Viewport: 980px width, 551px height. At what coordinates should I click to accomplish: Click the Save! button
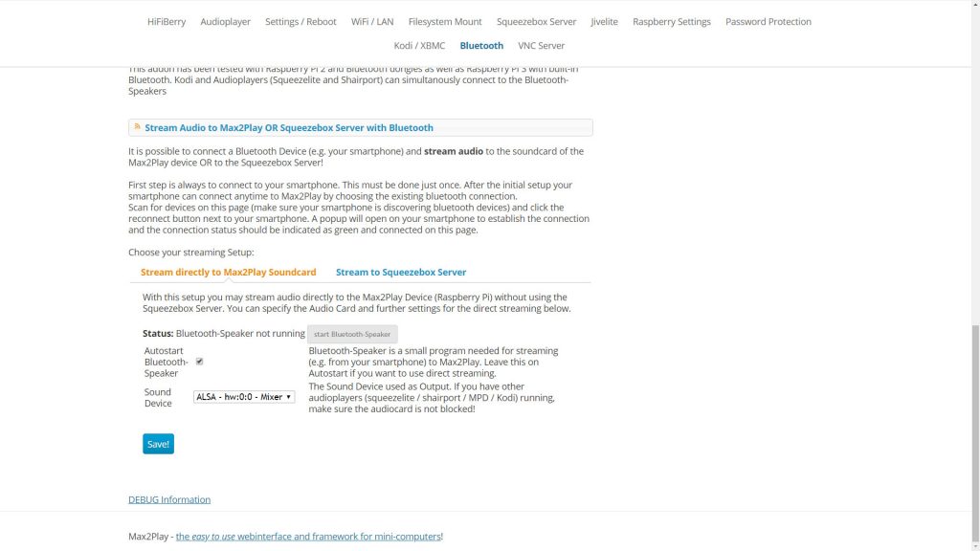coord(158,444)
